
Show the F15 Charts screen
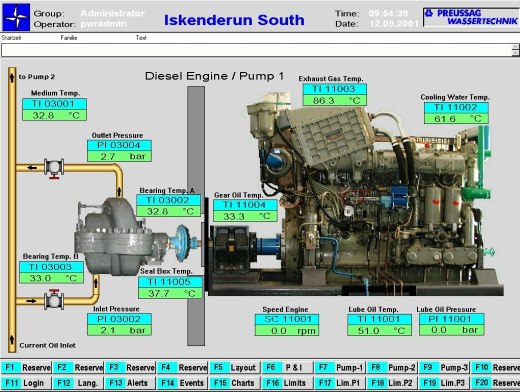235,383
